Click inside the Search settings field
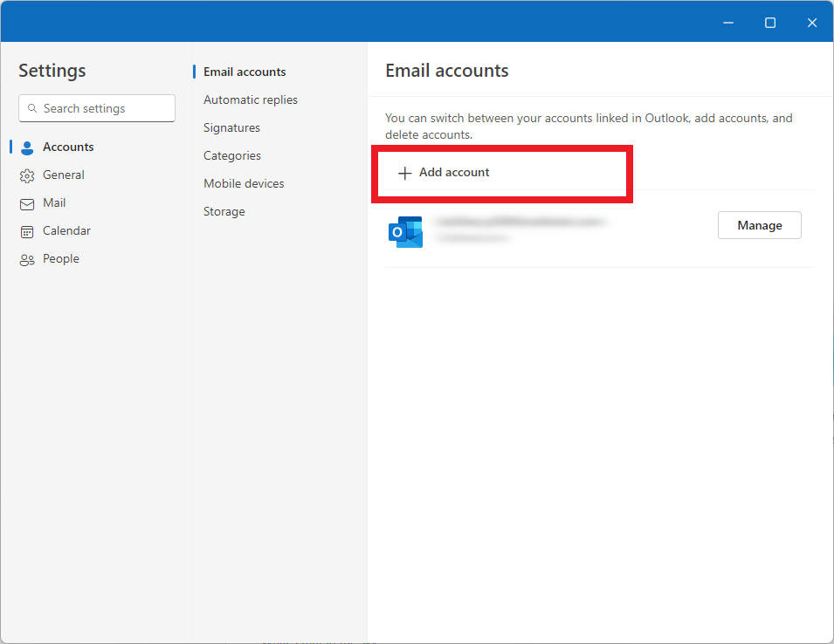 click(96, 108)
